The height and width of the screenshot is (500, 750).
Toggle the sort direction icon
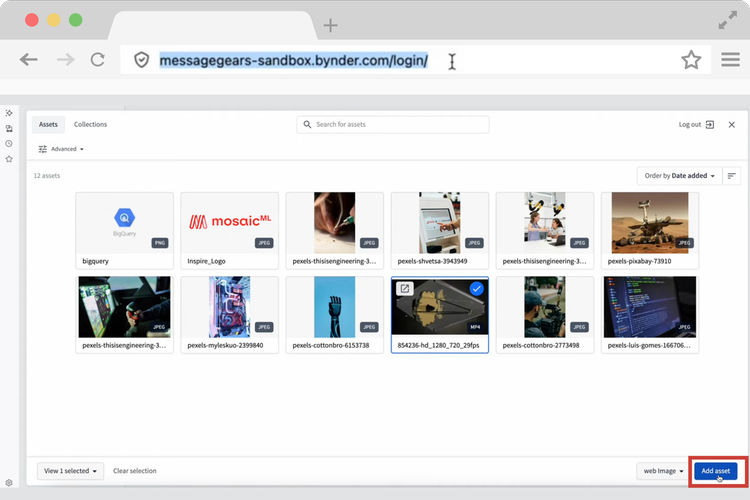tap(731, 176)
